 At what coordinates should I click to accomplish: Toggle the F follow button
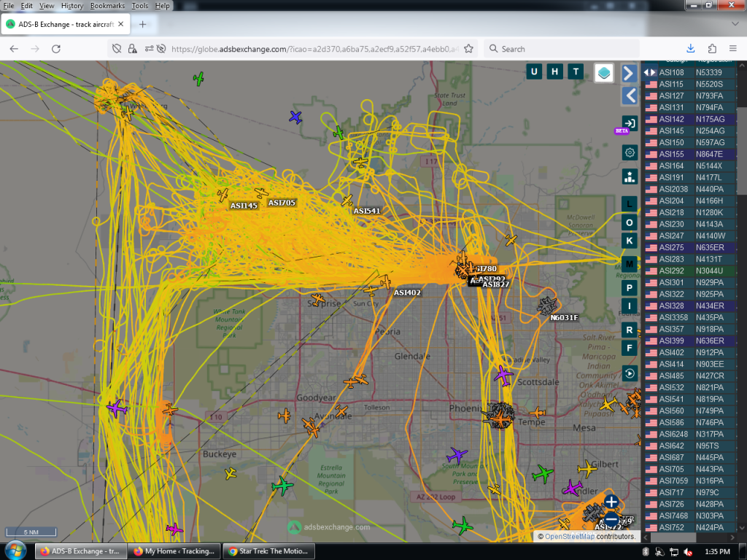[630, 348]
